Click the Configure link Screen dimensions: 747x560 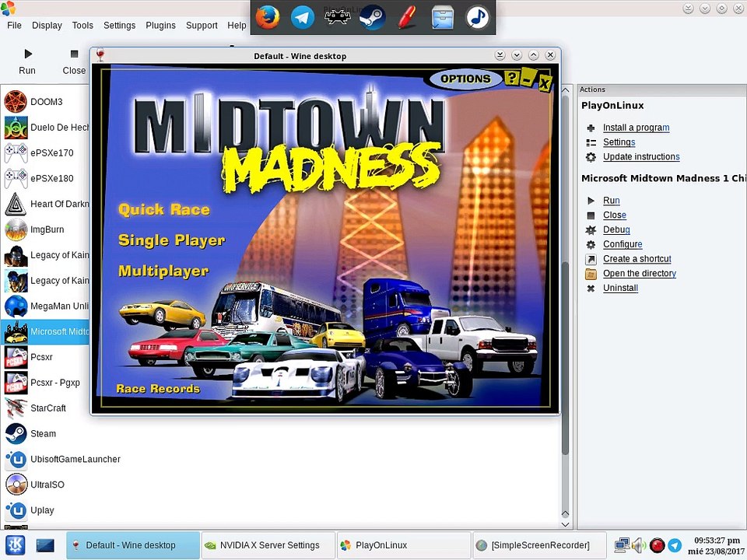[622, 244]
